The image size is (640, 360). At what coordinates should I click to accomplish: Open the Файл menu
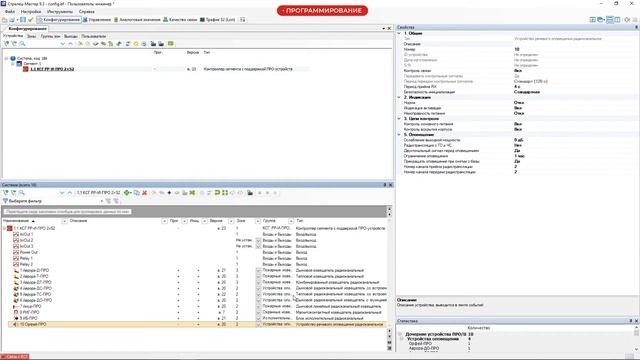(x=9, y=12)
